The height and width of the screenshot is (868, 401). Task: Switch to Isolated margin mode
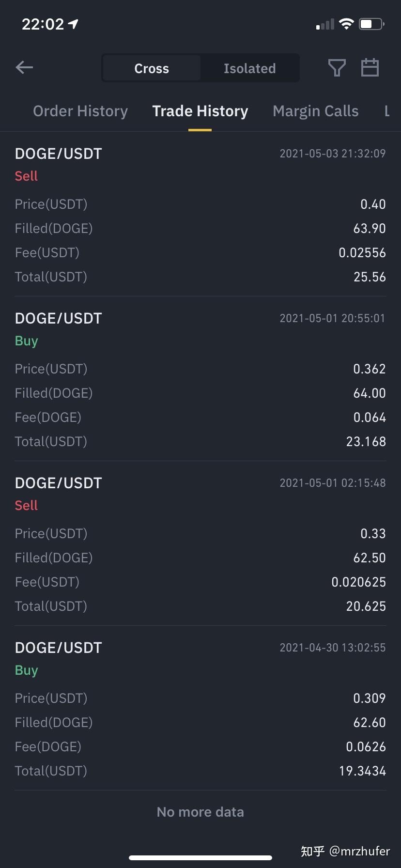(x=250, y=68)
